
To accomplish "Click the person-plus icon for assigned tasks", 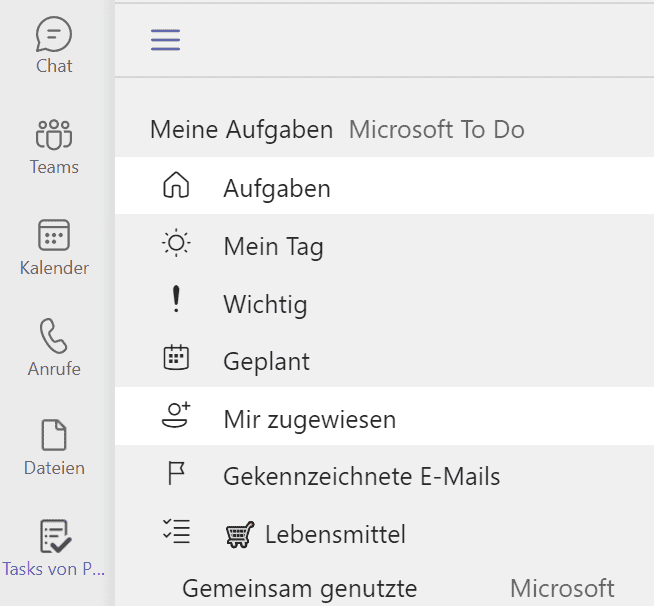I will click(x=176, y=415).
